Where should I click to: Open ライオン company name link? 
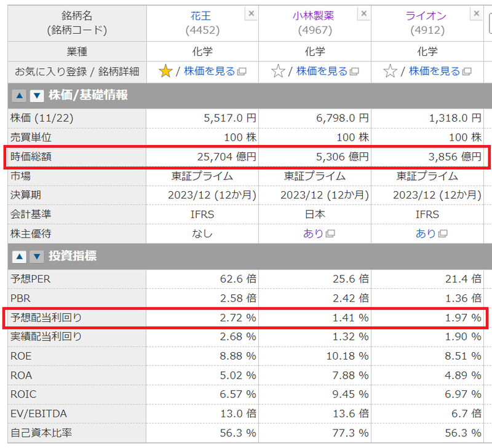coord(426,16)
